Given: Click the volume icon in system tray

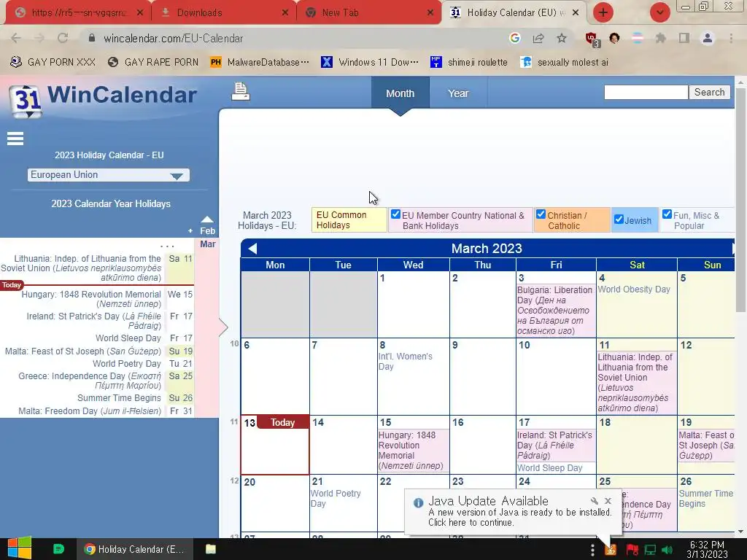Looking at the screenshot, I should point(667,550).
